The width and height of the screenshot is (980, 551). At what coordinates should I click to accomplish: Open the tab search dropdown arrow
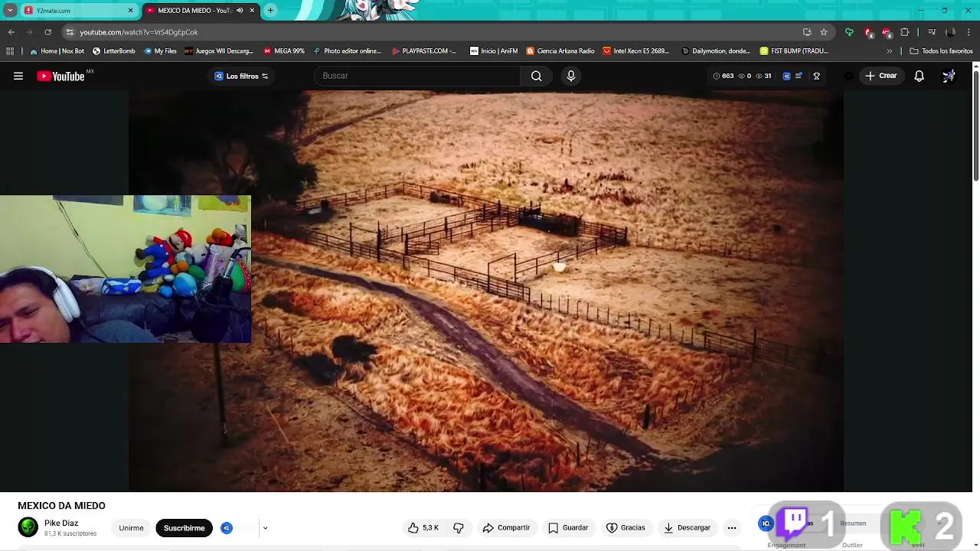[10, 11]
